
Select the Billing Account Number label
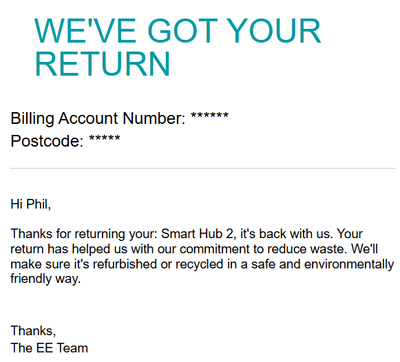pyautogui.click(x=98, y=119)
